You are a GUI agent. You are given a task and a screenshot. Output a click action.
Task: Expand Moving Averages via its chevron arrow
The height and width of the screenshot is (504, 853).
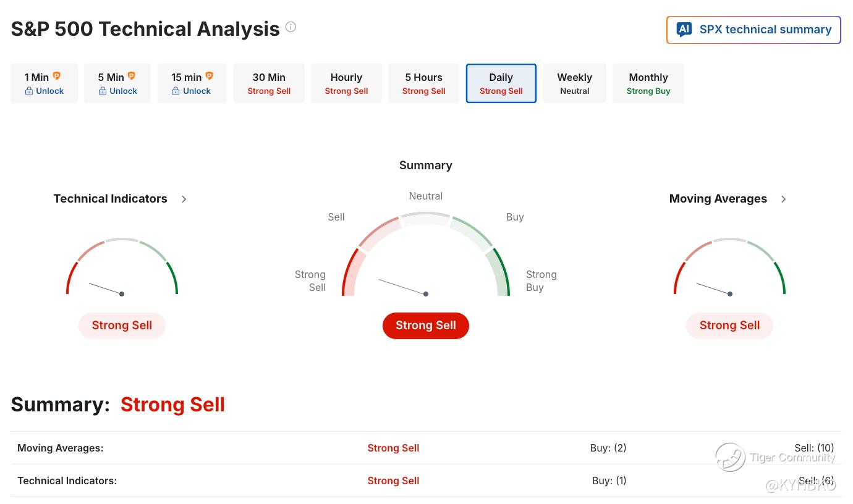pyautogui.click(x=783, y=199)
